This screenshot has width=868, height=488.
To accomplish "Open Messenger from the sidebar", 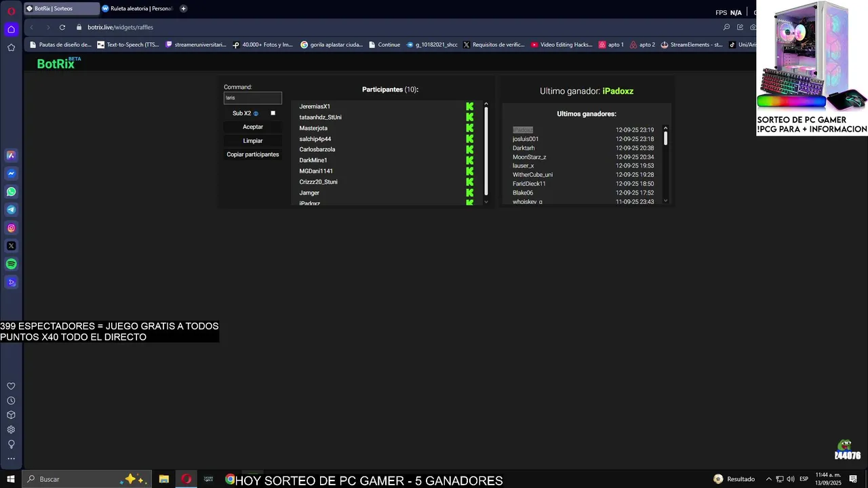I will point(11,174).
